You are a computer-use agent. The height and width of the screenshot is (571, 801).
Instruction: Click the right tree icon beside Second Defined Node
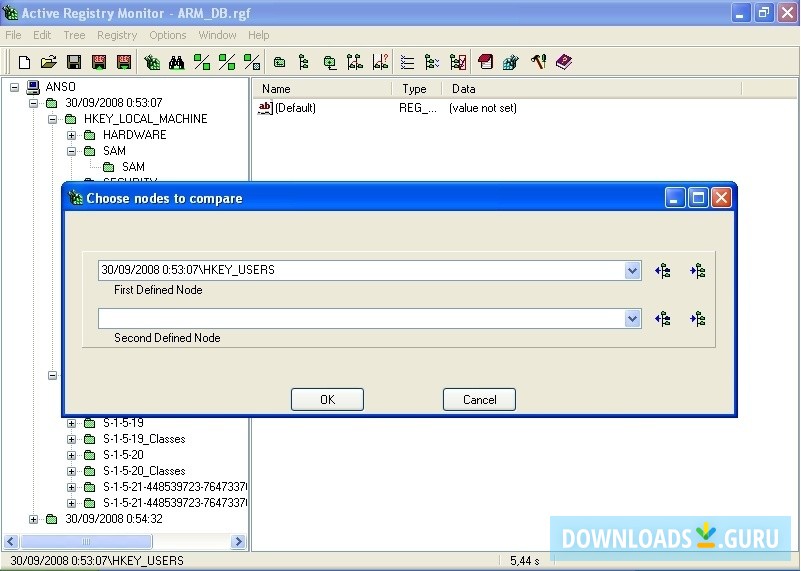click(697, 319)
